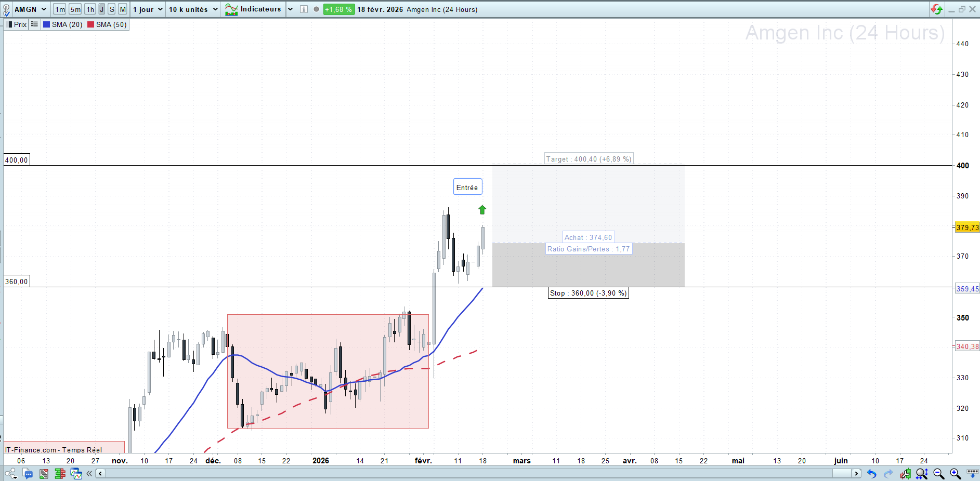This screenshot has width=980, height=481.
Task: Select the S weekly timeframe
Action: click(x=112, y=9)
